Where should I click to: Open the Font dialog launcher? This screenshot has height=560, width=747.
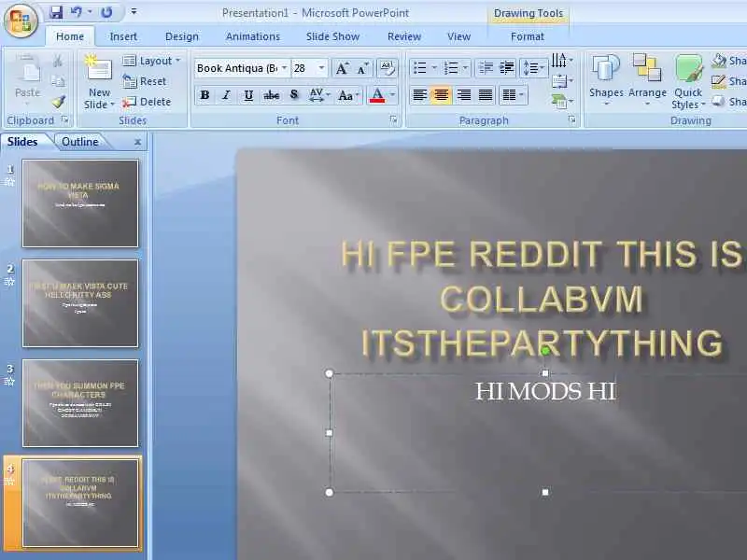point(393,120)
